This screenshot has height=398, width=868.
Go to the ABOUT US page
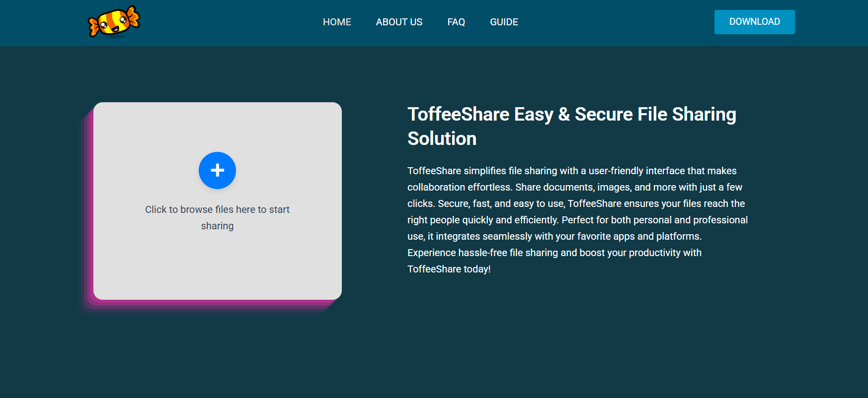coord(399,22)
